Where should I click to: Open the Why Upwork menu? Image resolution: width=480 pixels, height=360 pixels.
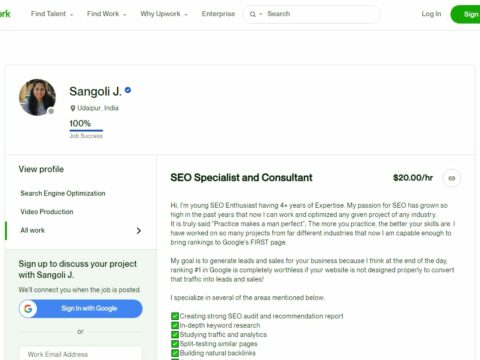pyautogui.click(x=164, y=14)
